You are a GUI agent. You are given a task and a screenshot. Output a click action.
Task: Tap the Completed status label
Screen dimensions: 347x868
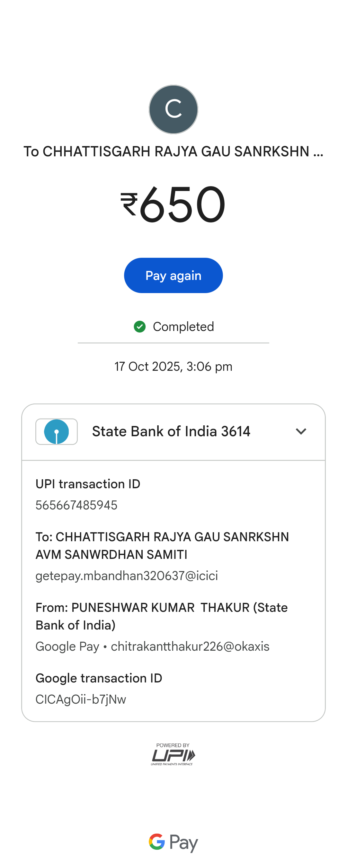183,326
